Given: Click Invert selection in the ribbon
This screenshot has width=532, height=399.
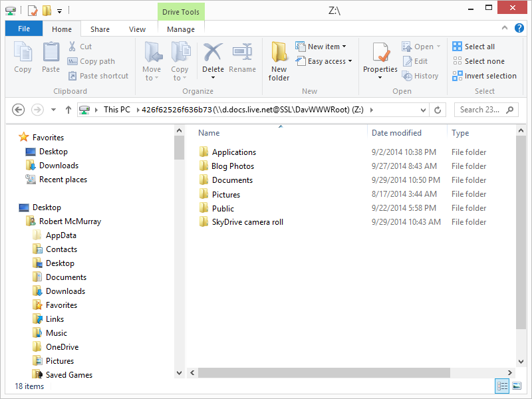Looking at the screenshot, I should 484,76.
